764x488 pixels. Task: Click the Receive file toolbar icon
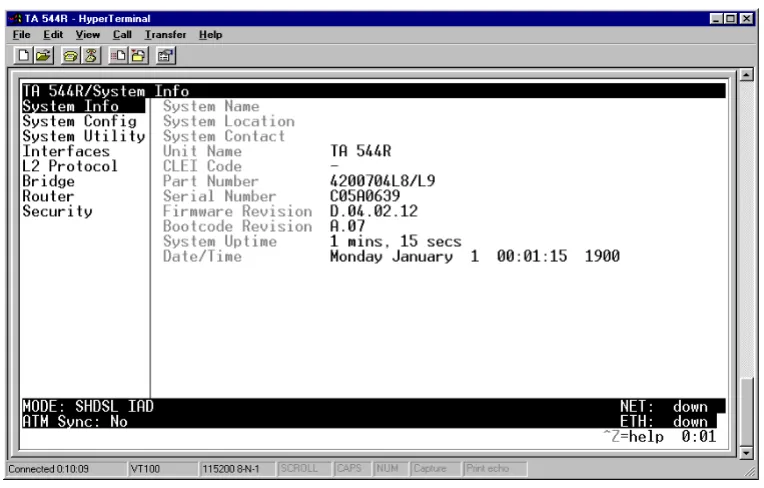pyautogui.click(x=138, y=56)
